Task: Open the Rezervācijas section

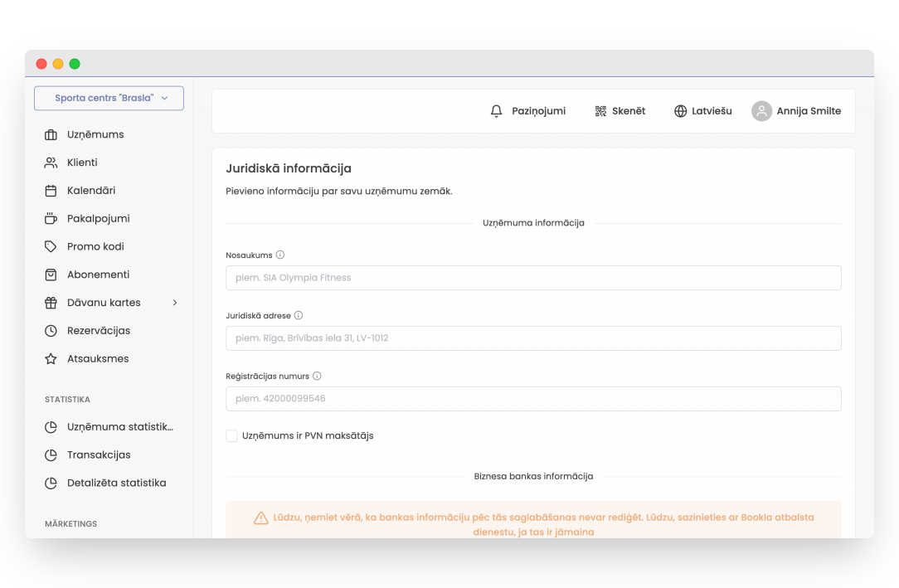Action: click(x=99, y=331)
